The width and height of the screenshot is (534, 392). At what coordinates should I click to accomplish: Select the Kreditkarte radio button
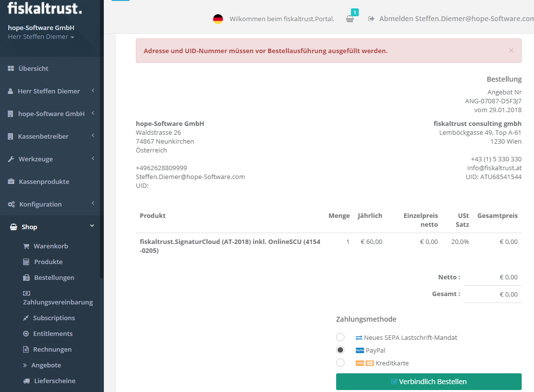click(340, 363)
